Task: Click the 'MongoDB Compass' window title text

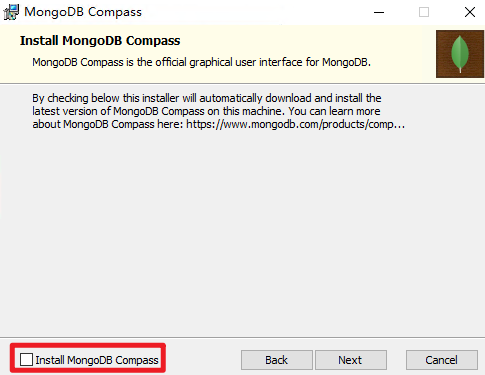Action: pos(83,12)
